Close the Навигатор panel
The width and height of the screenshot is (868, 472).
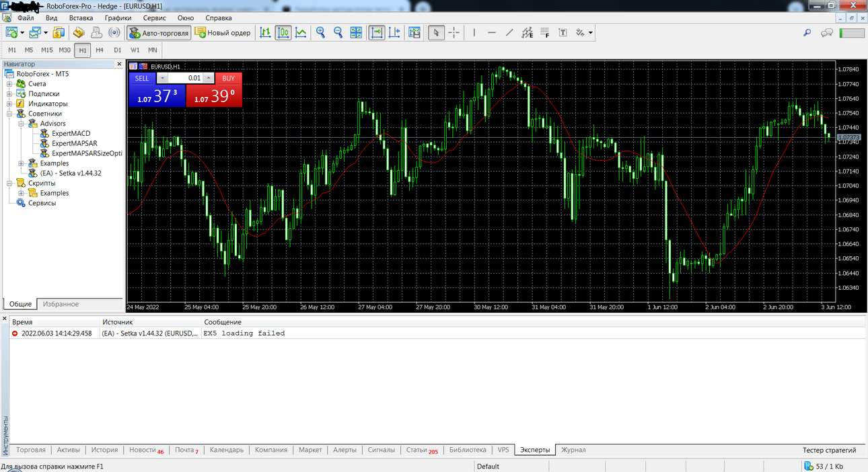tap(120, 64)
